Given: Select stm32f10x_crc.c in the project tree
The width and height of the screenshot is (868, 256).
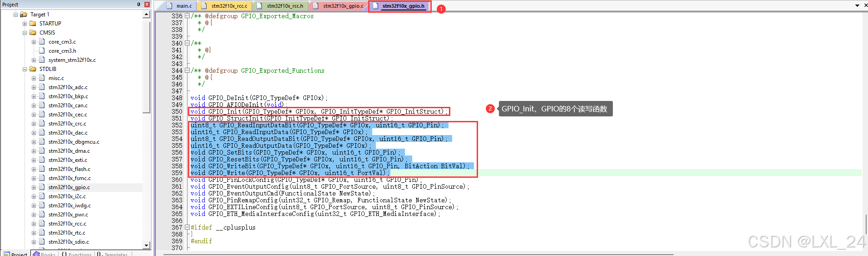Looking at the screenshot, I should coord(67,124).
